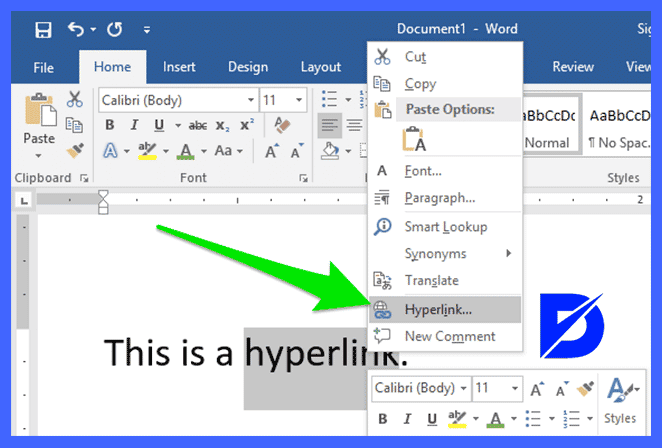Choose Cut from context menu

[445, 57]
